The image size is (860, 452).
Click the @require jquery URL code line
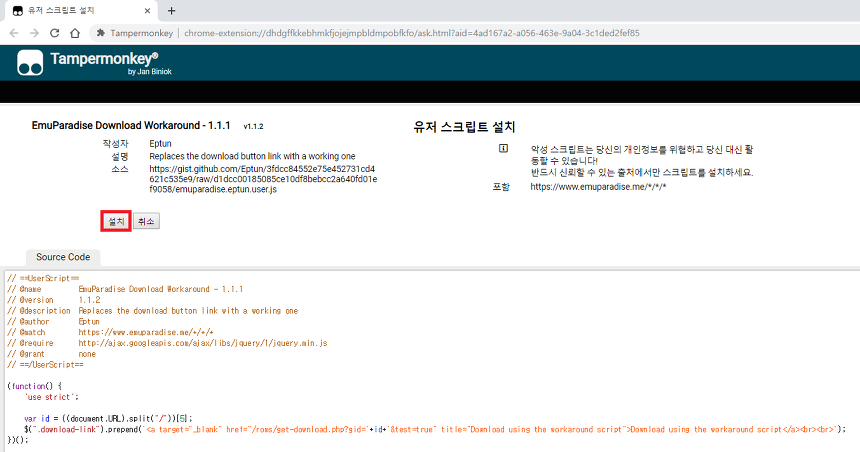point(167,343)
